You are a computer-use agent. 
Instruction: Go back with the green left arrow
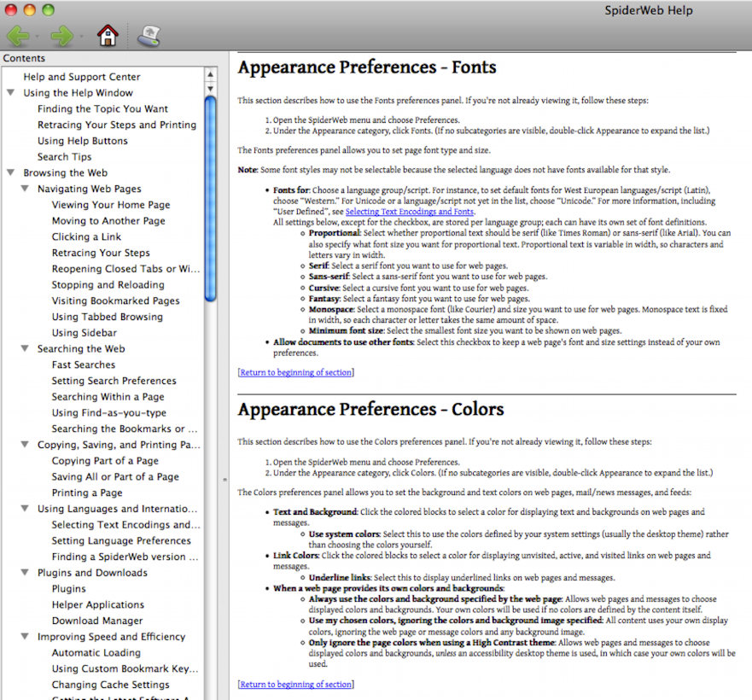(18, 36)
